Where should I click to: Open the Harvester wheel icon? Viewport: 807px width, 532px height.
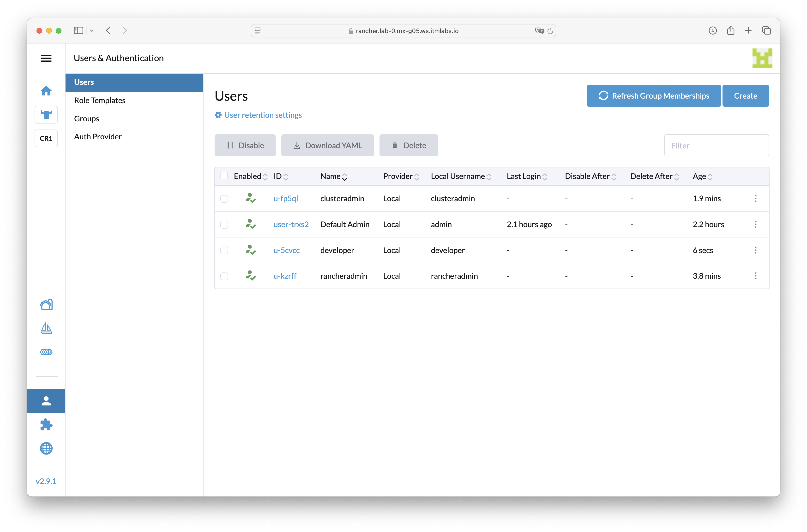tap(46, 352)
